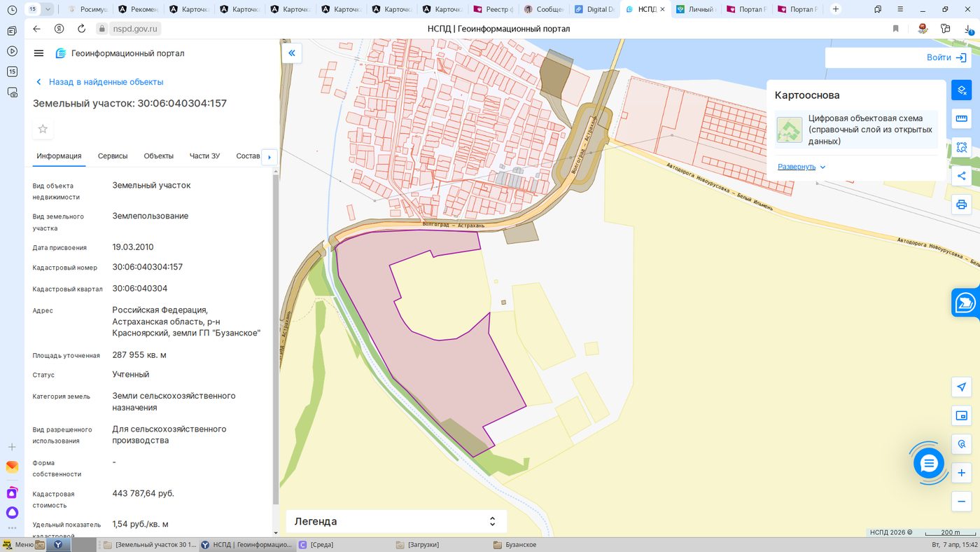Switch to the Реестр browser tab
This screenshot has height=552, width=980.
pos(493,9)
